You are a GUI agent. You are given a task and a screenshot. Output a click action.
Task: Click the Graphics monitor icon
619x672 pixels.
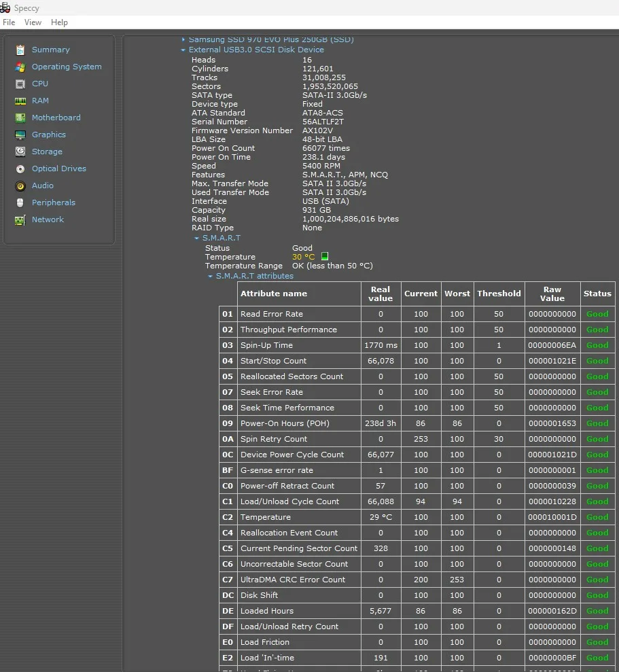20,135
